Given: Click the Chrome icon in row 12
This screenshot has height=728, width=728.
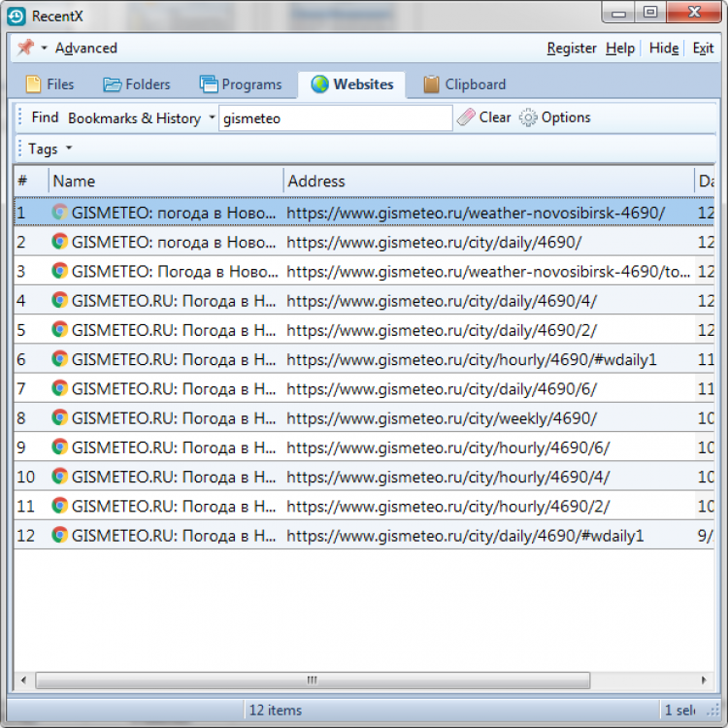Looking at the screenshot, I should pyautogui.click(x=59, y=535).
